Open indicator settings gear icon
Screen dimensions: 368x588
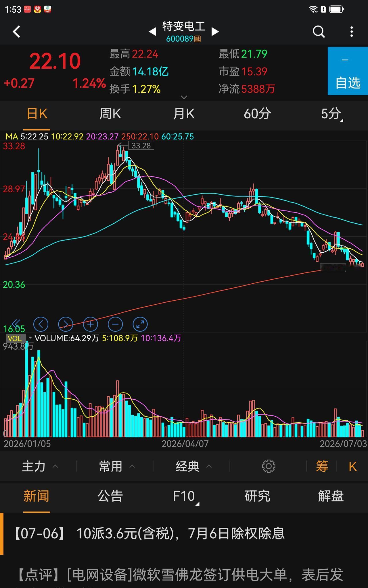pos(269,466)
